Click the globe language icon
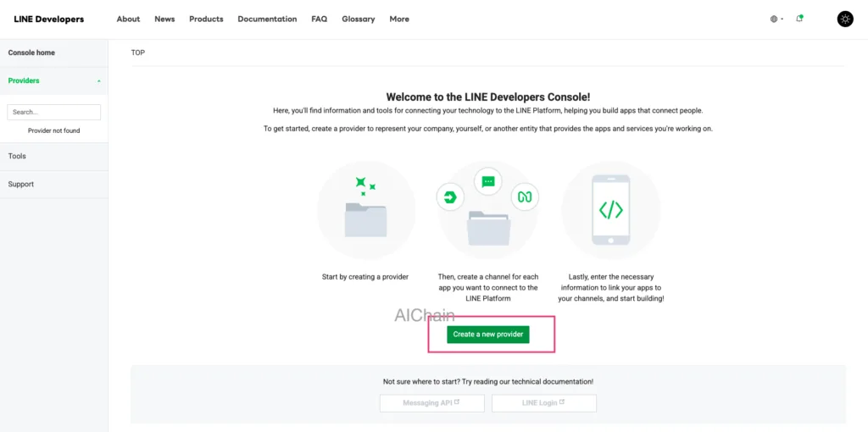The image size is (868, 432). click(x=776, y=19)
